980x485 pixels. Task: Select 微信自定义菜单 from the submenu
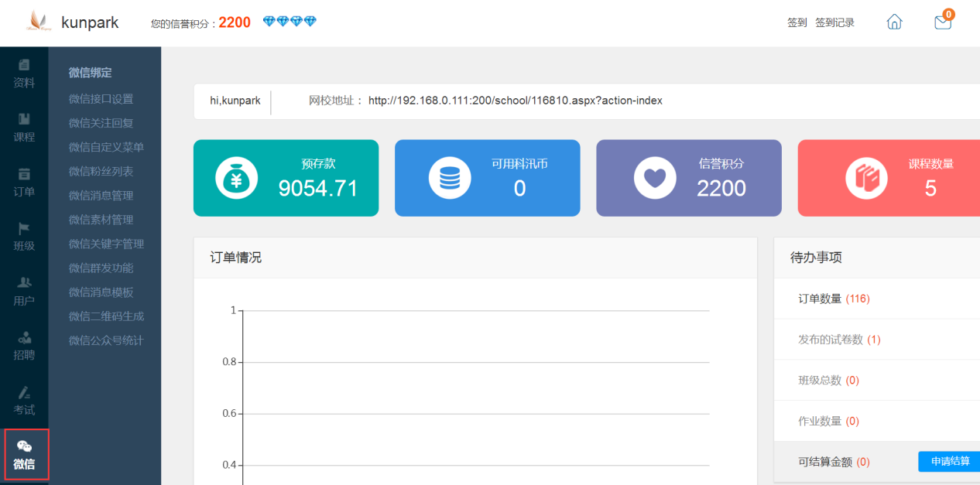click(x=106, y=147)
